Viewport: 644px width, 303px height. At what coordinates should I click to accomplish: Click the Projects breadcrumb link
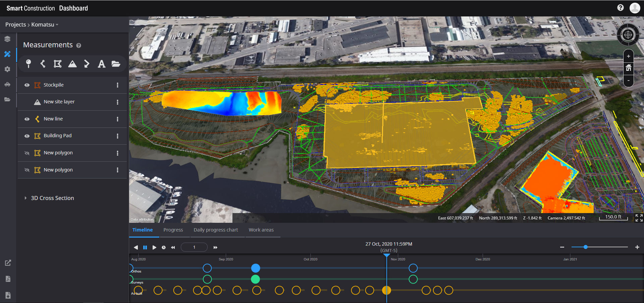15,24
